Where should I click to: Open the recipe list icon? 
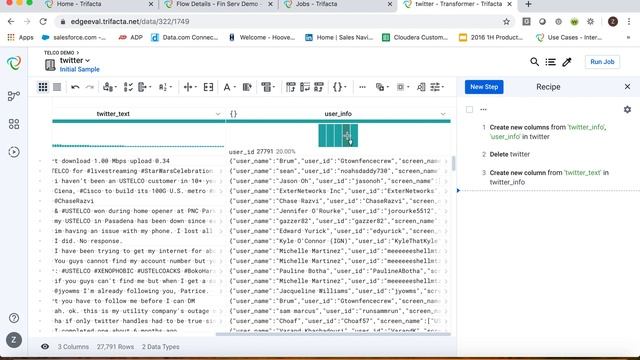point(551,62)
